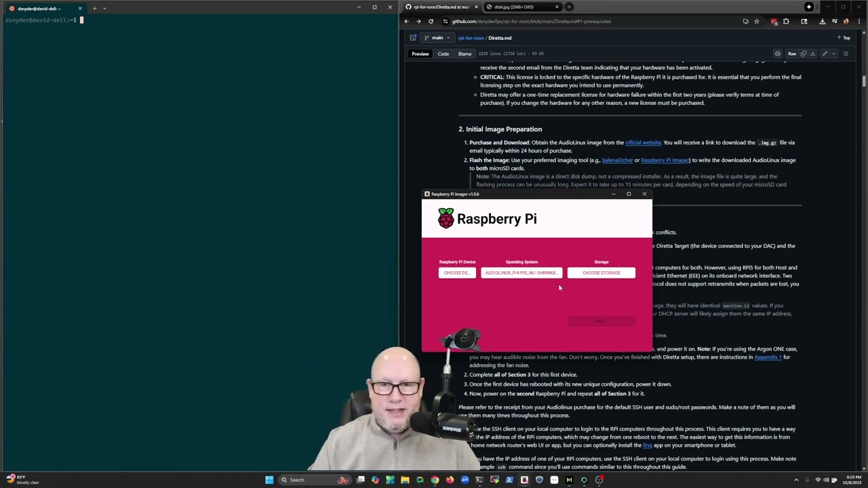
Task: Click the AudioLinux operating system button in Imager
Action: coord(521,272)
